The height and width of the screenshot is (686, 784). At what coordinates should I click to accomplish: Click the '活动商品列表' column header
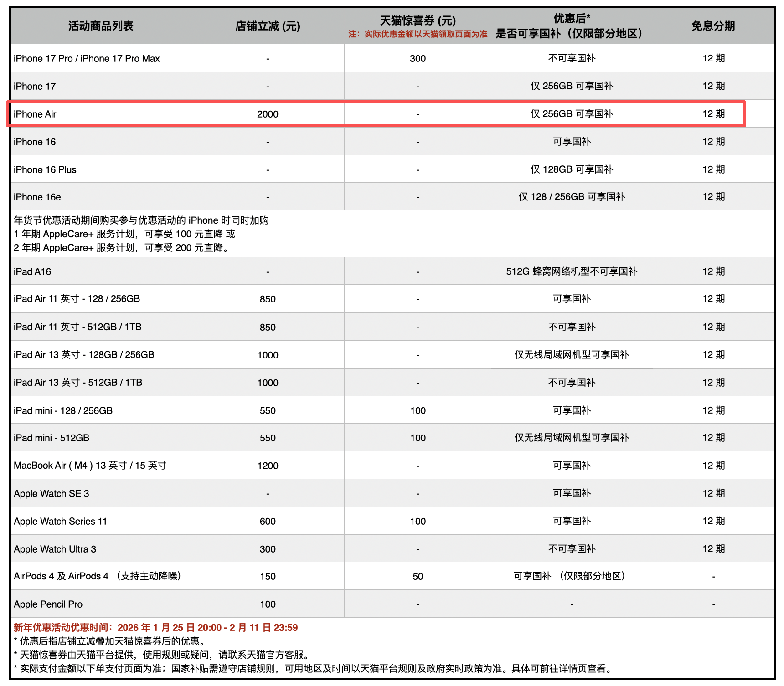(x=101, y=26)
